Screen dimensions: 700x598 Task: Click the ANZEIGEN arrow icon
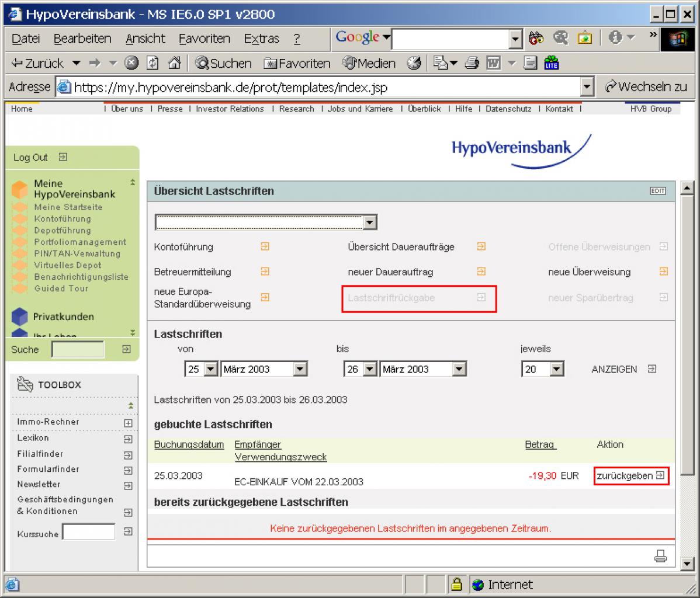click(652, 368)
